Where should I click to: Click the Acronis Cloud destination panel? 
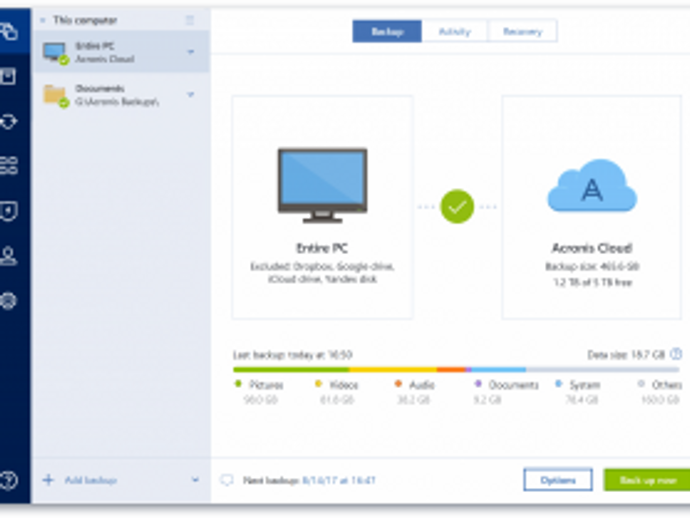click(592, 207)
